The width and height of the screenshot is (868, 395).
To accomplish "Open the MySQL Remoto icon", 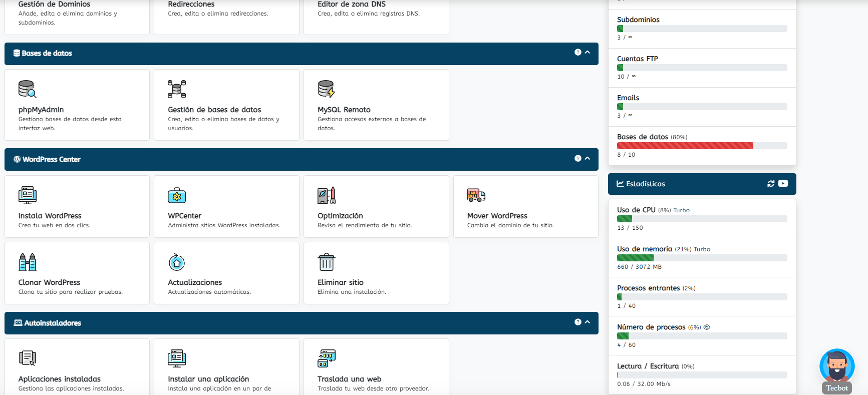I will click(x=327, y=89).
